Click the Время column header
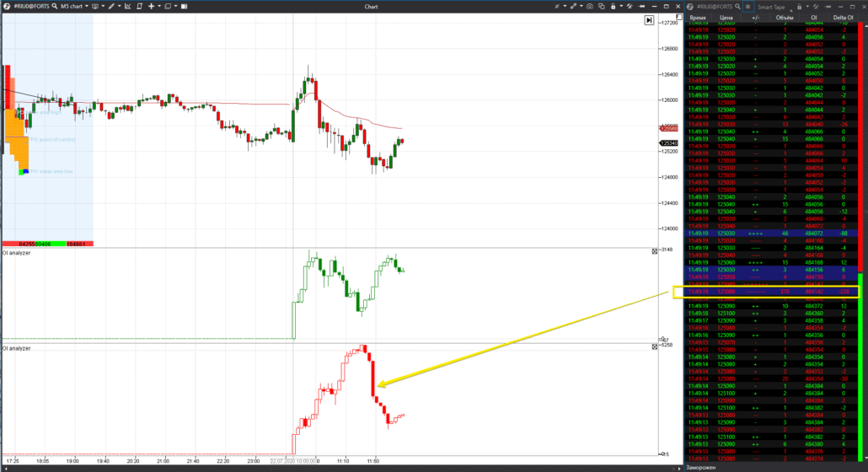 point(698,18)
